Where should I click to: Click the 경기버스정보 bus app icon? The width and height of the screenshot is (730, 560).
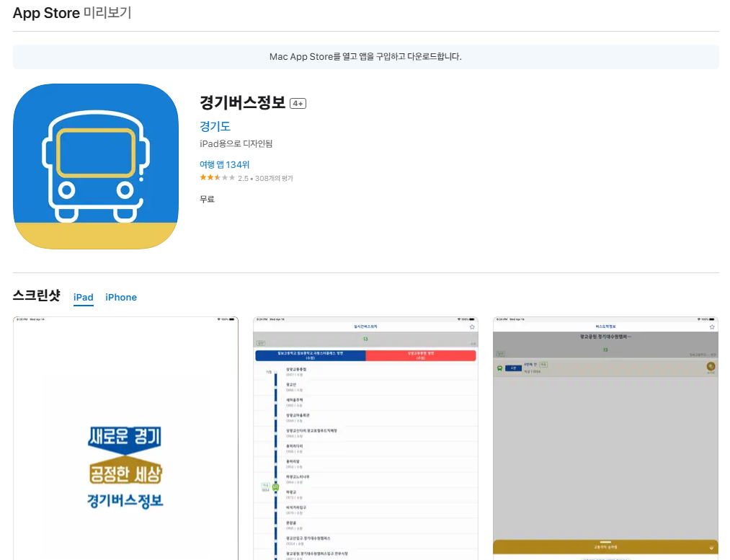(96, 166)
